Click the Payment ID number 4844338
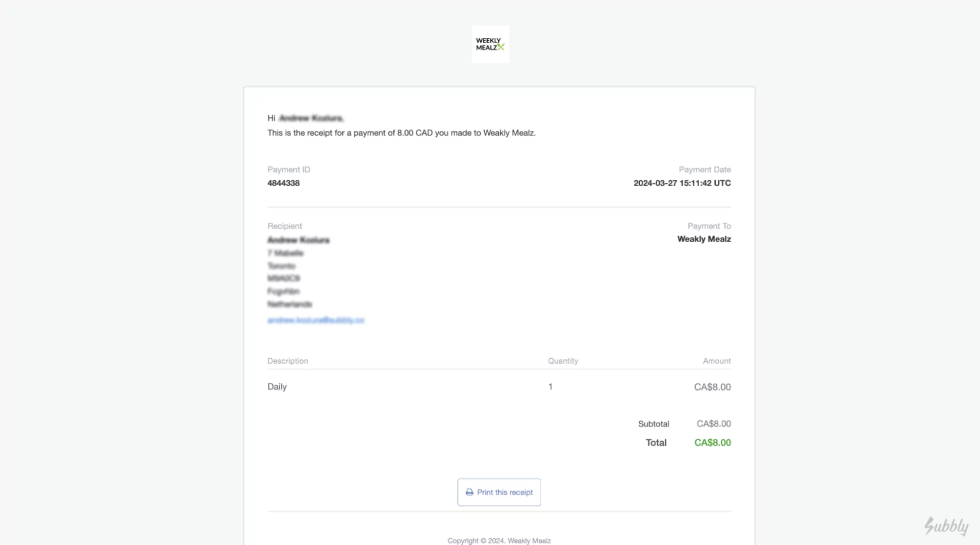This screenshot has width=980, height=545. tap(283, 183)
